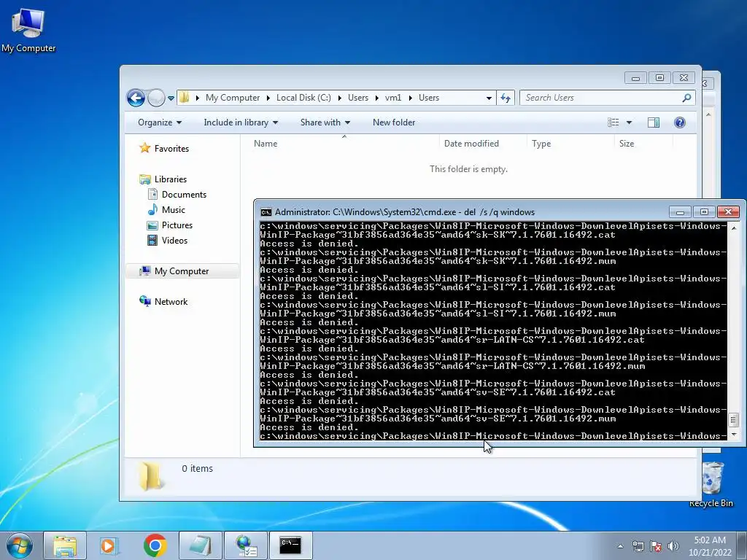Image resolution: width=747 pixels, height=560 pixels.
Task: Click cmd window scrollbar thumb
Action: point(733,419)
